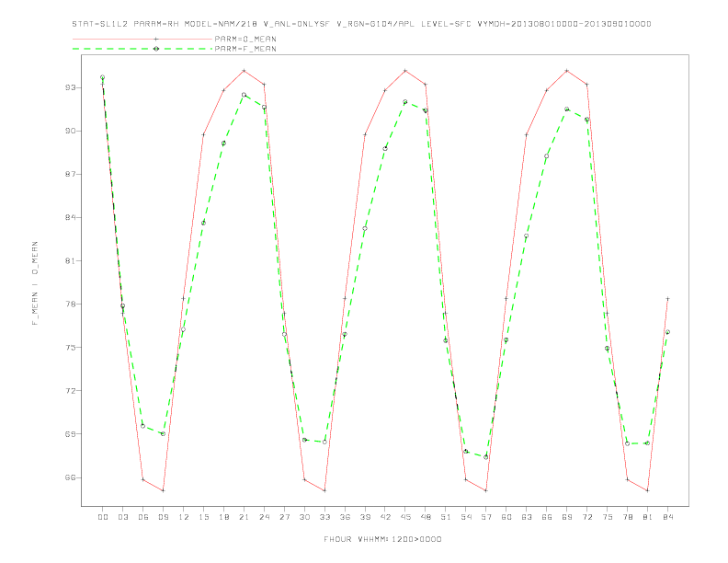Click the green F_MEAN circle marker at hour 84
Image resolution: width=728 pixels, height=563 pixels.
(667, 332)
